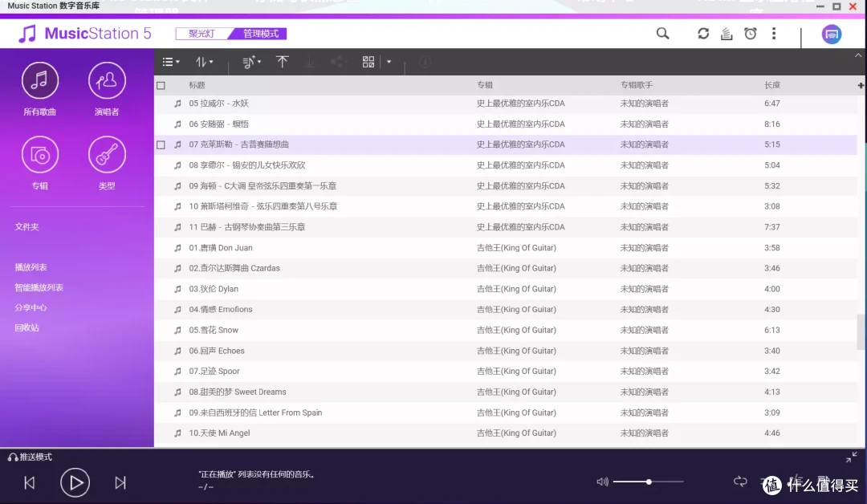Play the current track
Image resolution: width=867 pixels, height=504 pixels.
[75, 482]
